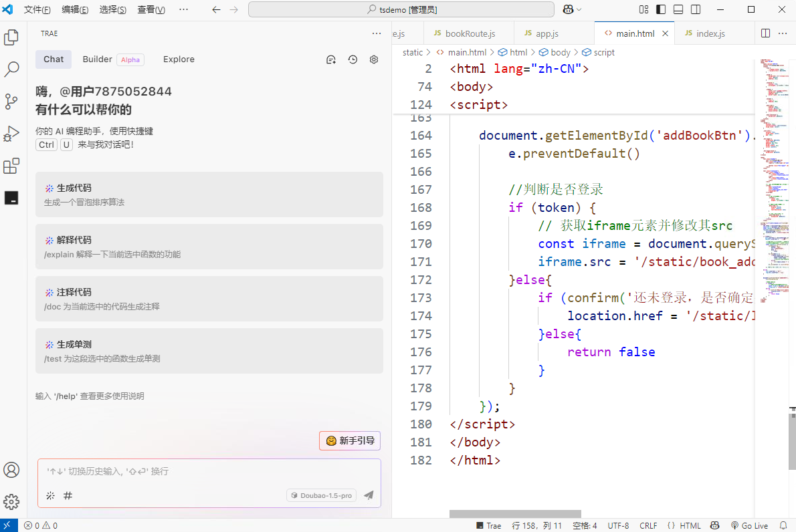Toggle the bottom panel visibility
Screen dimensions: 796x532
[x=678, y=9]
